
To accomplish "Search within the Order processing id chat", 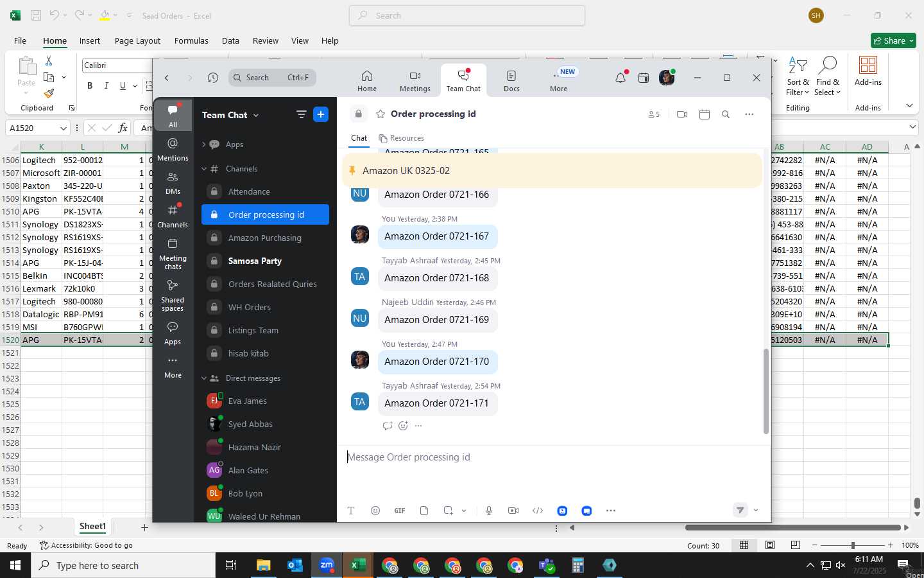I will point(726,114).
